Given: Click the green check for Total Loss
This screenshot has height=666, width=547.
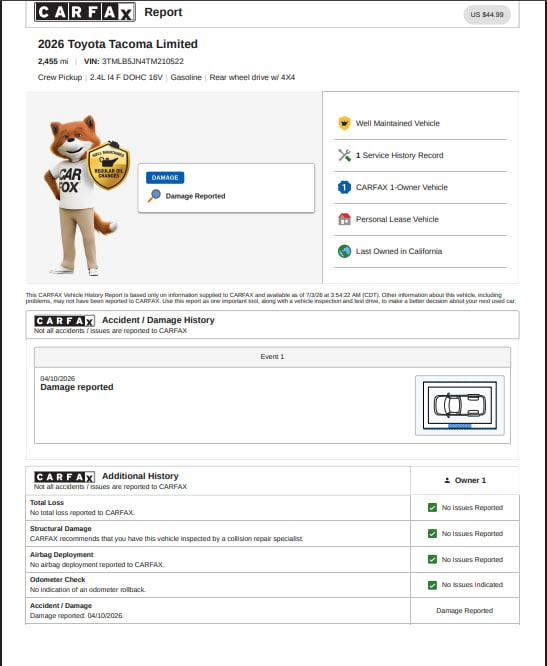Looking at the screenshot, I should point(432,508).
